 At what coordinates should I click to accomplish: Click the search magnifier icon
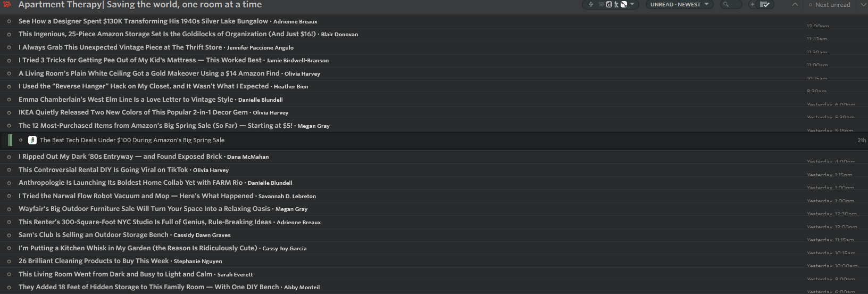click(x=725, y=5)
